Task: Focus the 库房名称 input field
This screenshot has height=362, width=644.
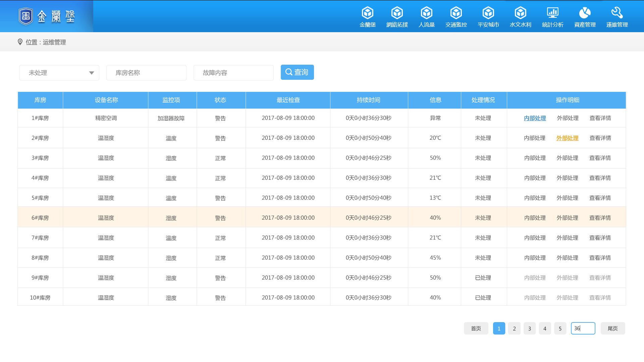Action: pos(146,73)
